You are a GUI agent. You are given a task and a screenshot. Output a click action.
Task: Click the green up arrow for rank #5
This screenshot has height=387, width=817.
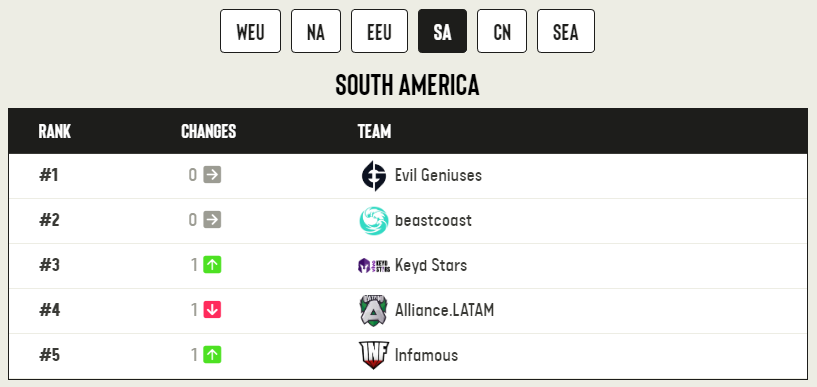click(212, 355)
